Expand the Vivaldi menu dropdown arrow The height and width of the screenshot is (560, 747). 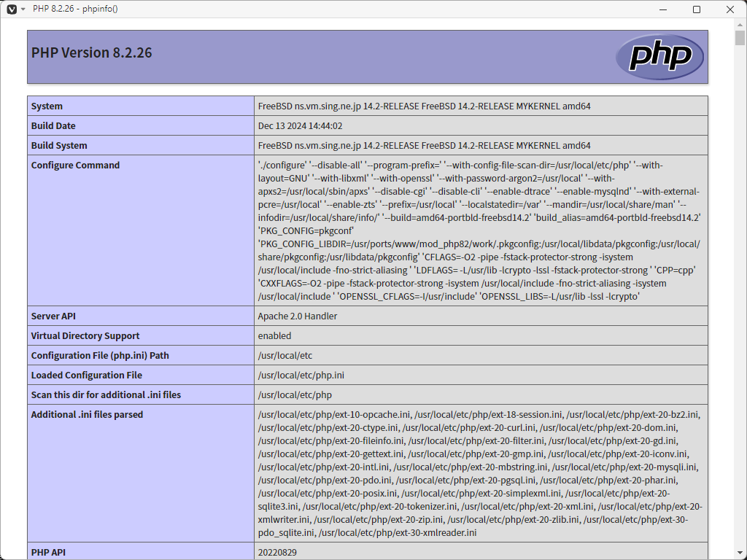point(23,9)
